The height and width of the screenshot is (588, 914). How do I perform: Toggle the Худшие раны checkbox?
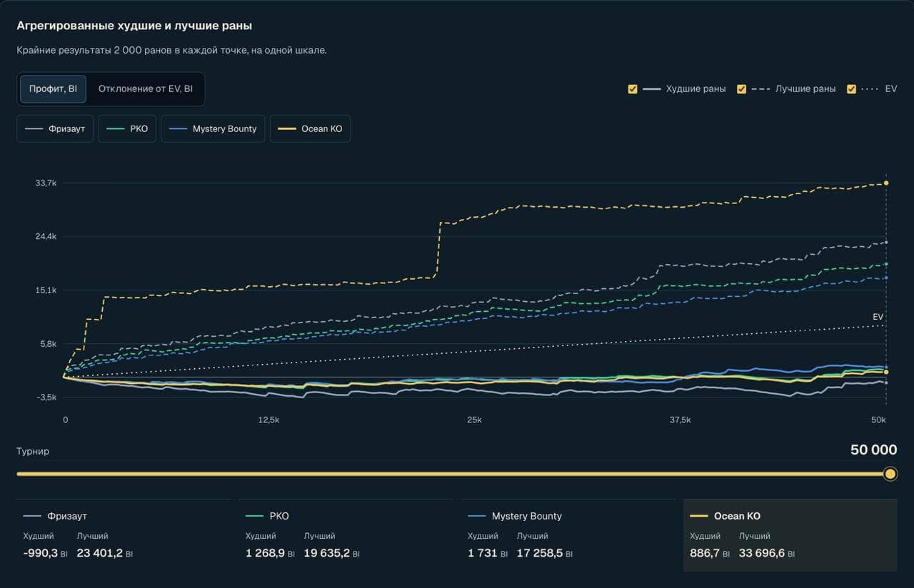coord(633,89)
